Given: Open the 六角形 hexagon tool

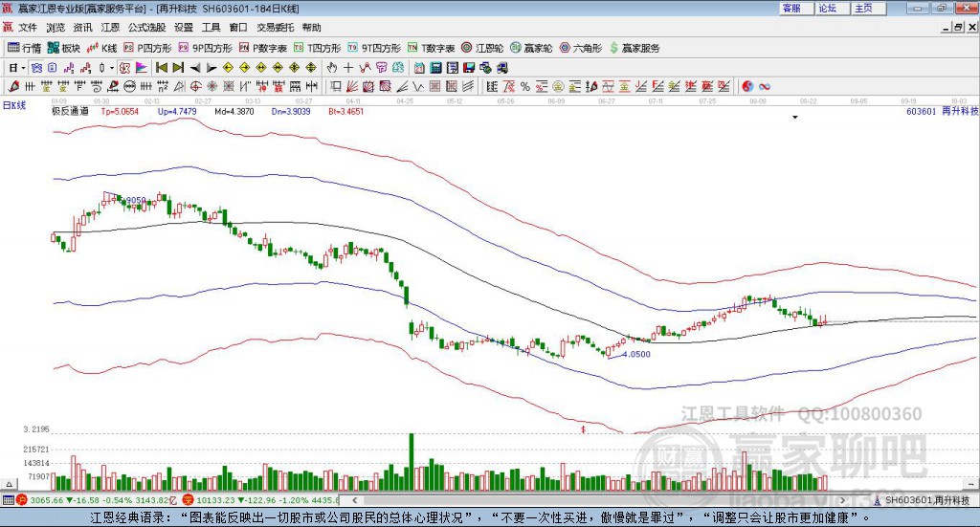Looking at the screenshot, I should click(581, 48).
